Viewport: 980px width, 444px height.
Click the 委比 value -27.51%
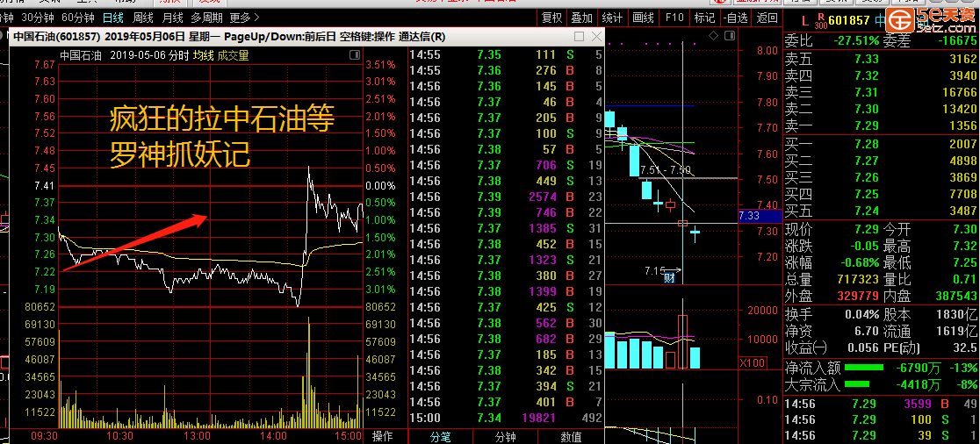855,41
